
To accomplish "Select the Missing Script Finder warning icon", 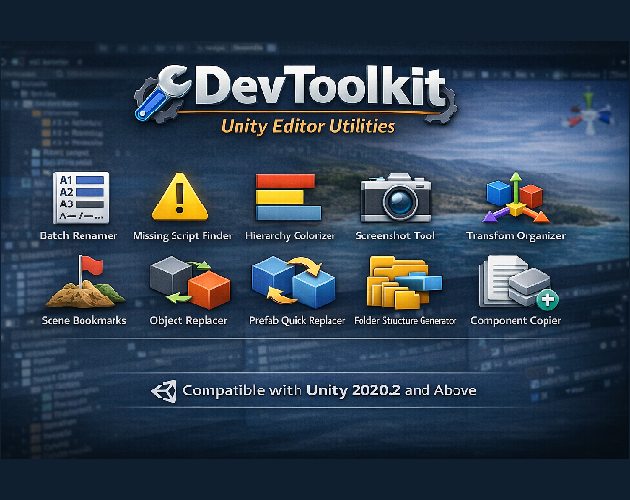I will [x=180, y=197].
